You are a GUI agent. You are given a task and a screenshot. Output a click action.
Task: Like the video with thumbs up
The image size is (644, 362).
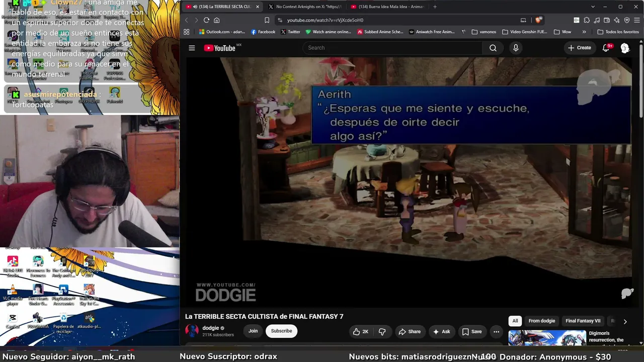pyautogui.click(x=361, y=331)
